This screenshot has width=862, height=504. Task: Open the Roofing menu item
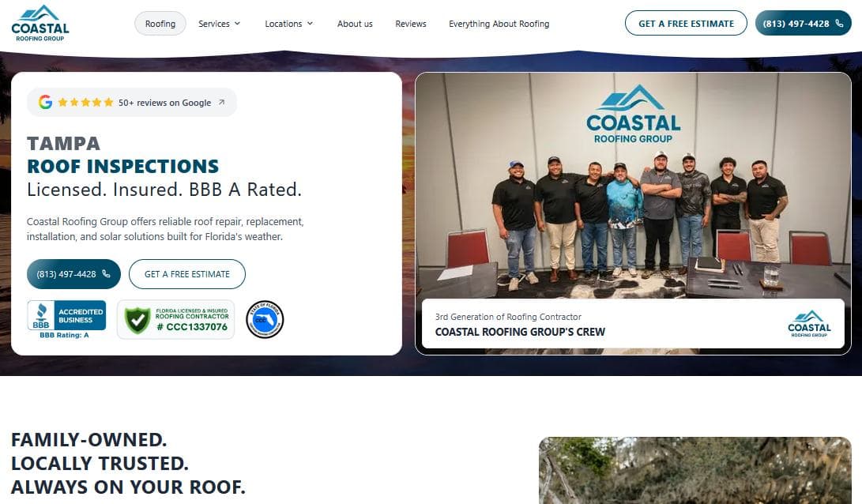click(x=160, y=24)
